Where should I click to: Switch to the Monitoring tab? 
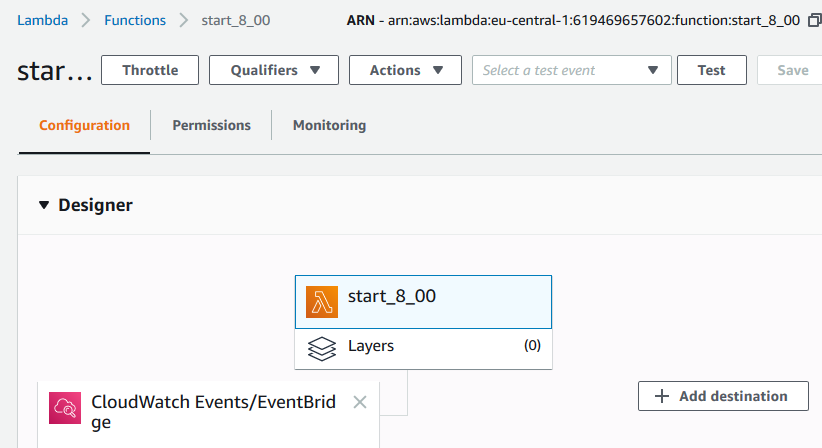point(329,125)
